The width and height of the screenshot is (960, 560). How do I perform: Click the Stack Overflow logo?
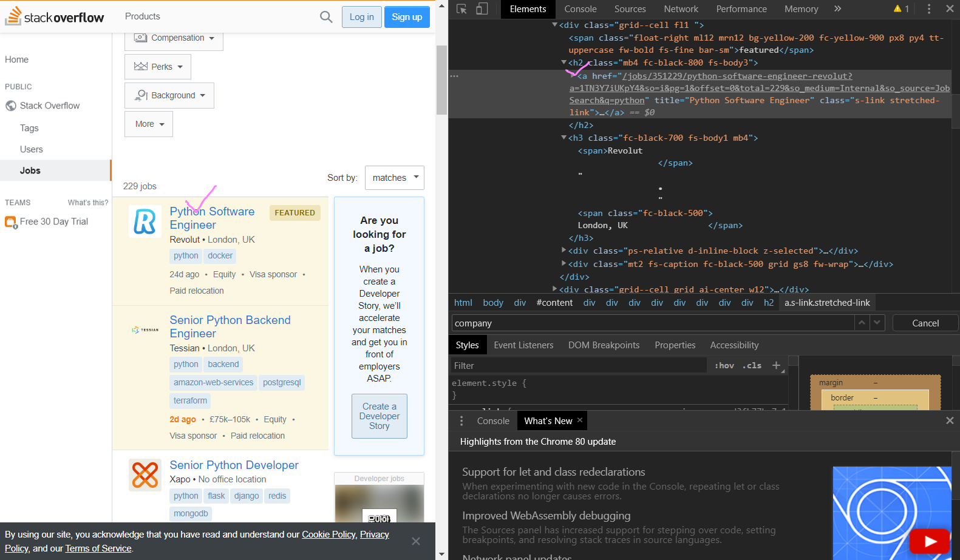coord(55,16)
